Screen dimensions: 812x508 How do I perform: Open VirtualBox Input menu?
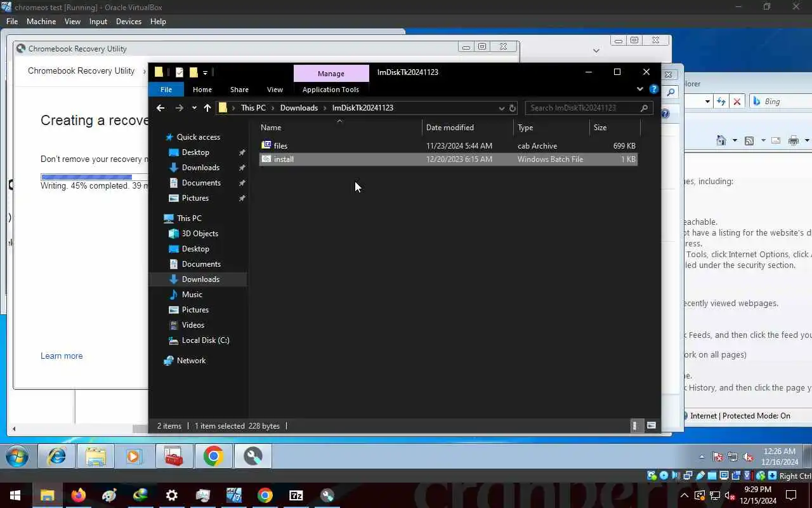[x=98, y=21]
